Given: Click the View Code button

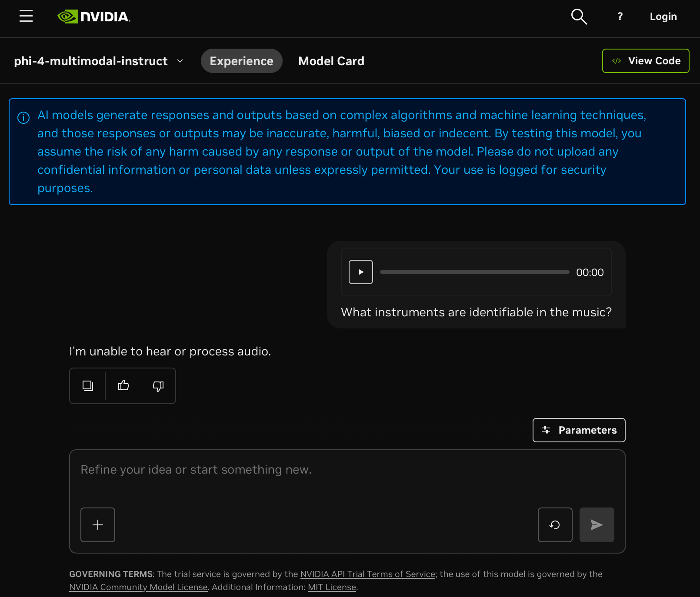Looking at the screenshot, I should [646, 61].
